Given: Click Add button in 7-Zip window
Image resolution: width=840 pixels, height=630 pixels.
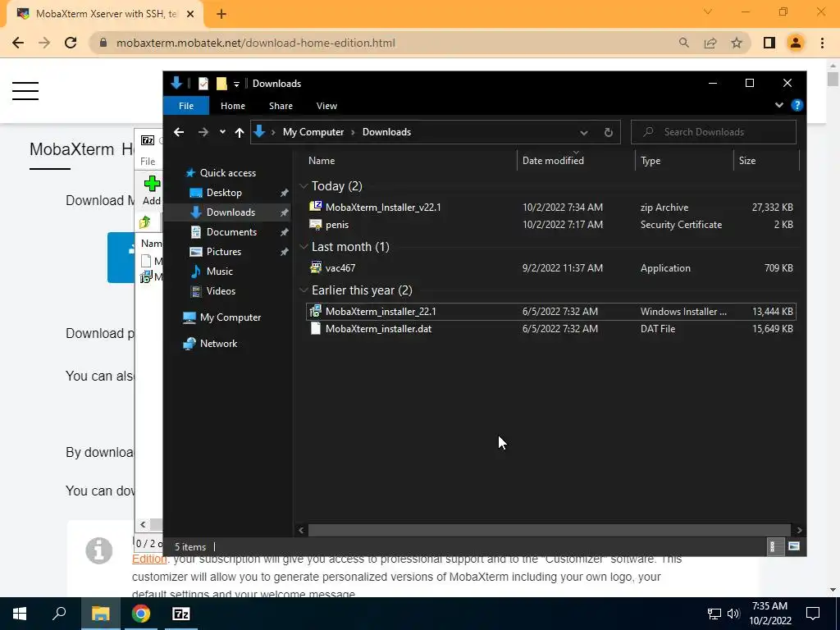Looking at the screenshot, I should 151,190.
